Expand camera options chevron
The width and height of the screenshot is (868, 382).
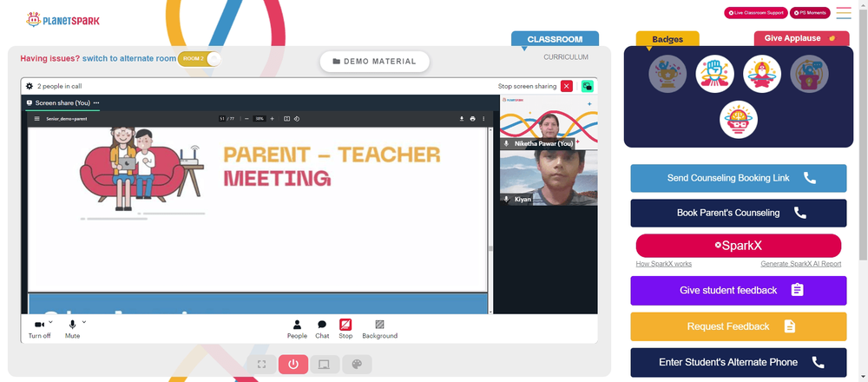tap(50, 321)
